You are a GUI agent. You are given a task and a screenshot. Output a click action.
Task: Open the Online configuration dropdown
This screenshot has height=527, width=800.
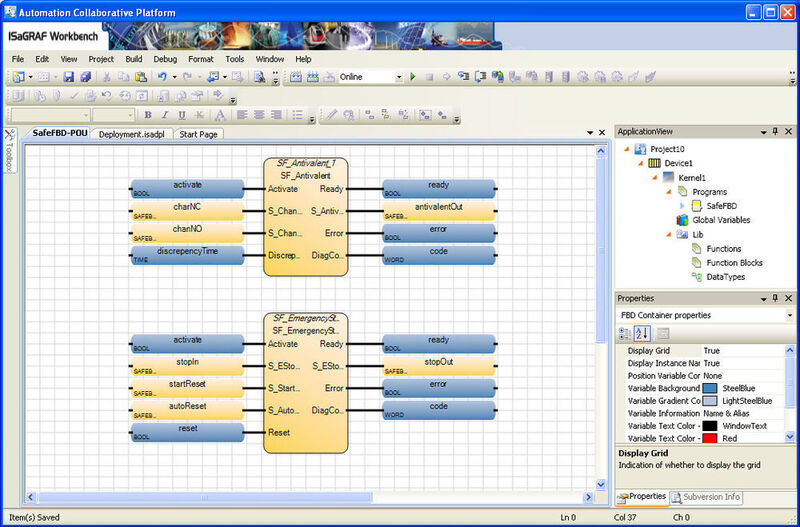[398, 77]
